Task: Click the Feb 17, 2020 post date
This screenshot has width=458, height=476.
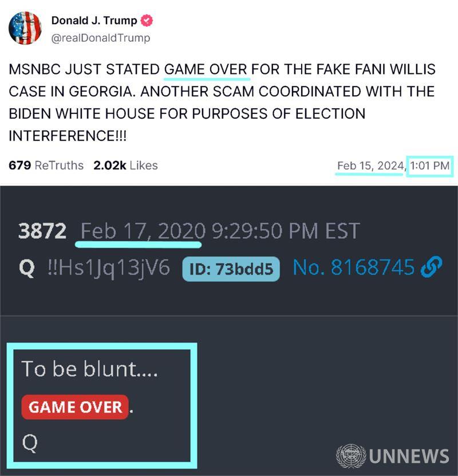Action: (x=143, y=231)
